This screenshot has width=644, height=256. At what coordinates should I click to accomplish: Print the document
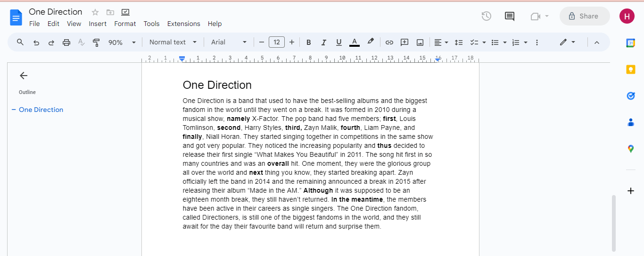tap(66, 43)
